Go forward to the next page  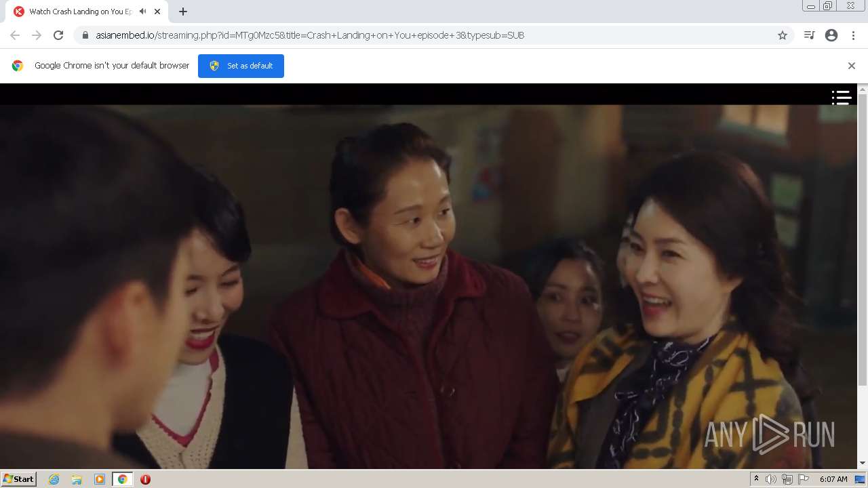click(37, 35)
